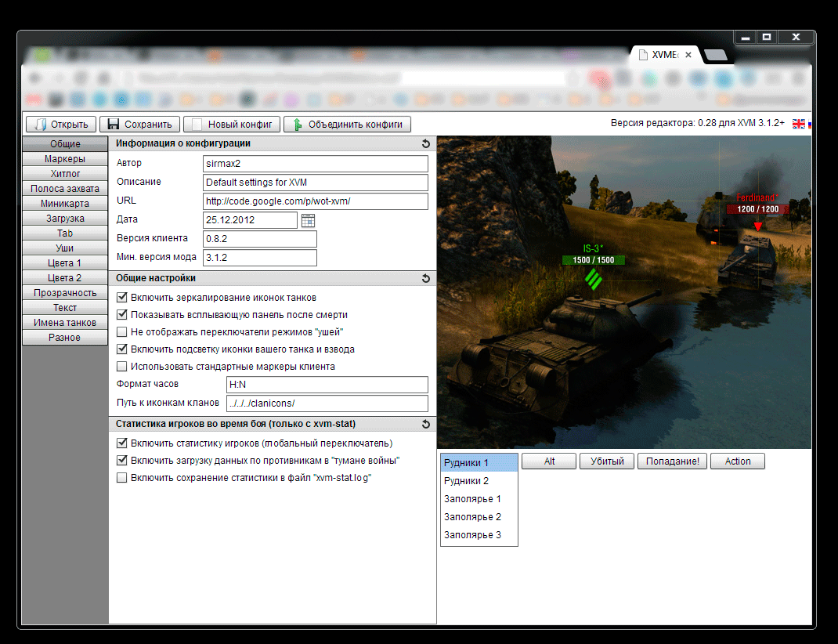Go to the Миникарта tab
838x644 pixels.
click(65, 204)
